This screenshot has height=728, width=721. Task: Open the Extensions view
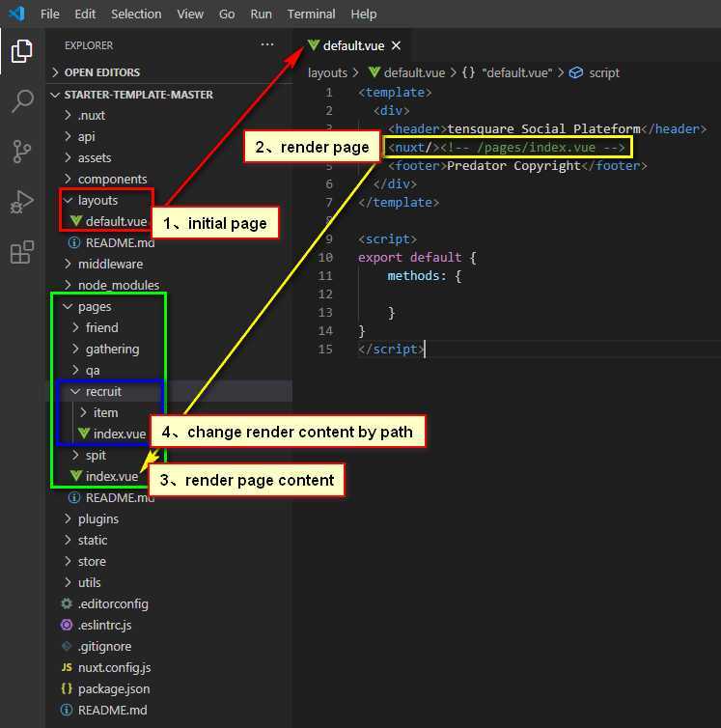click(21, 252)
